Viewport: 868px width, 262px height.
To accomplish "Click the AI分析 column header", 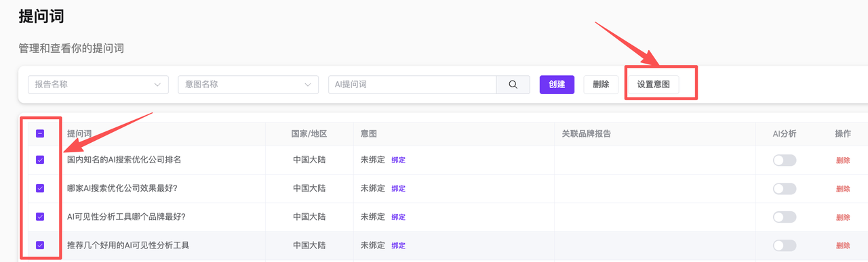I will tap(785, 134).
